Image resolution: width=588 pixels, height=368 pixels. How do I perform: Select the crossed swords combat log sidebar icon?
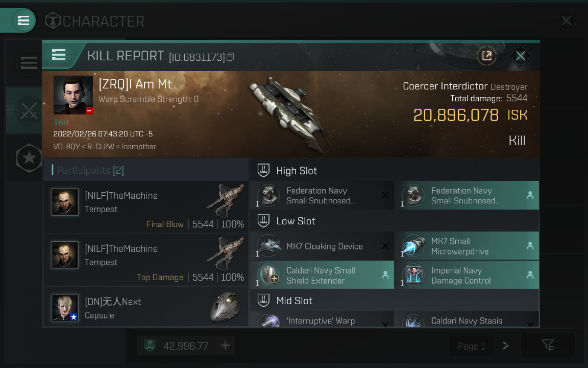pyautogui.click(x=29, y=110)
